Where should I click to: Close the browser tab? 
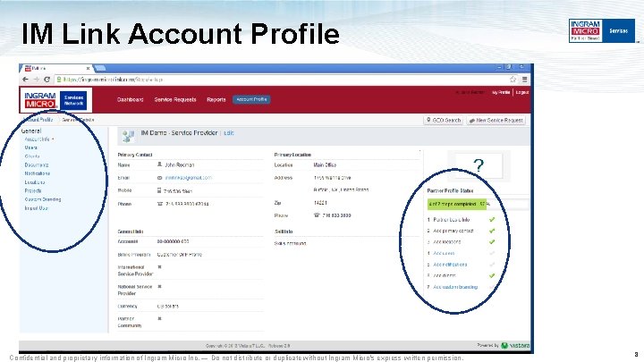click(x=88, y=68)
